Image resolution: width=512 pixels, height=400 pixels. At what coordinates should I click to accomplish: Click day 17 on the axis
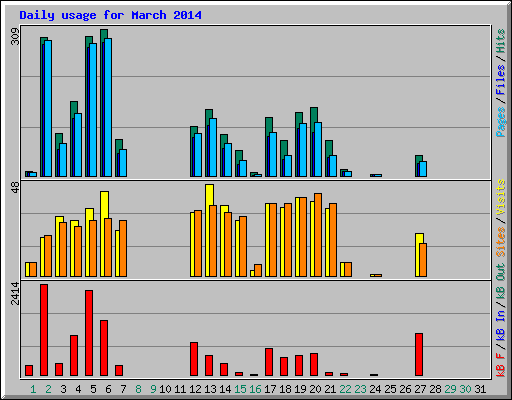pyautogui.click(x=270, y=389)
